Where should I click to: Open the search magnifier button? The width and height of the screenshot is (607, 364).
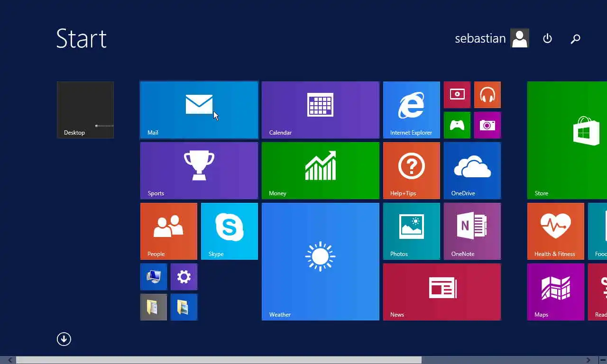tap(575, 38)
